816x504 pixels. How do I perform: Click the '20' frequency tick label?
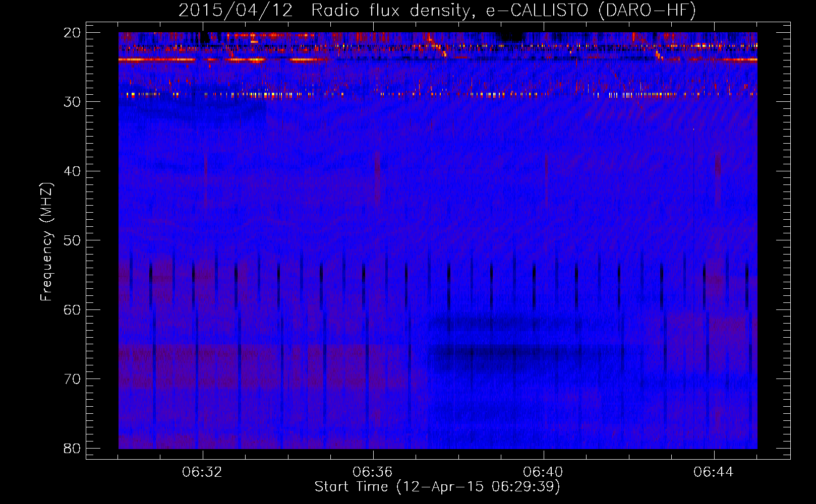point(73,33)
